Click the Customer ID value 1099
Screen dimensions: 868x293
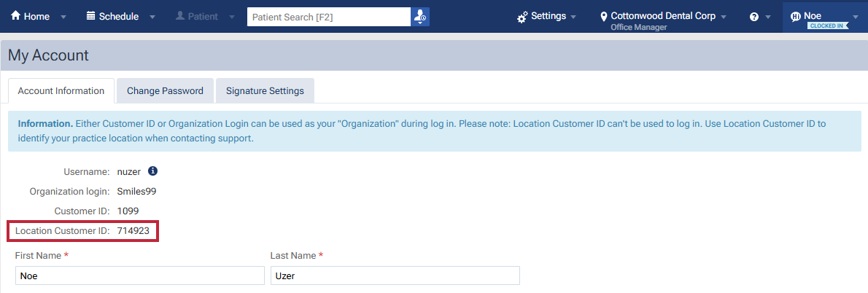[x=128, y=211]
